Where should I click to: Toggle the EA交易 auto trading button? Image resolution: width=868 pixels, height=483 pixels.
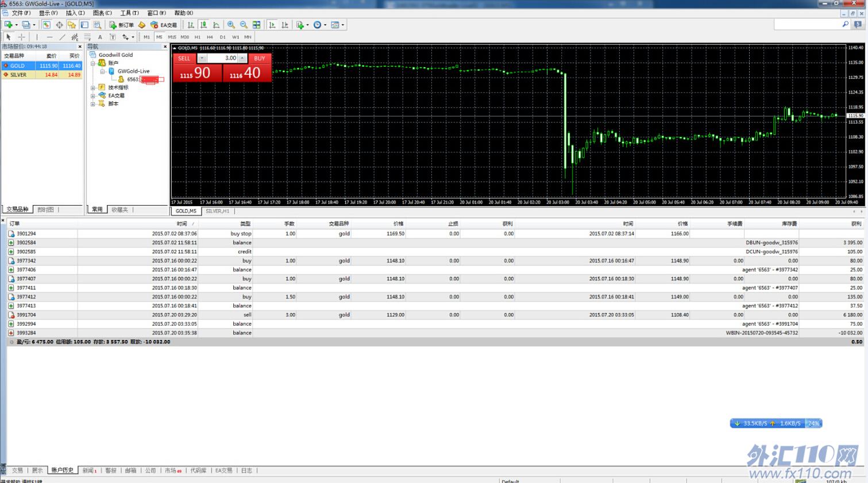(164, 25)
